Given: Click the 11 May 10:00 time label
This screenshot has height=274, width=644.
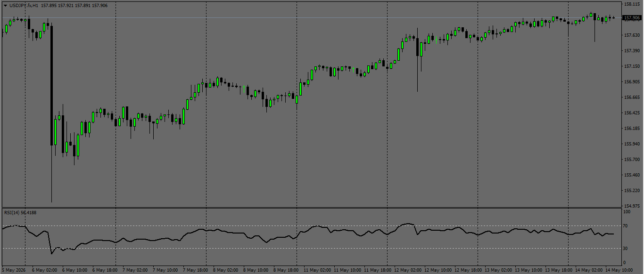Looking at the screenshot, I should [x=347, y=270].
